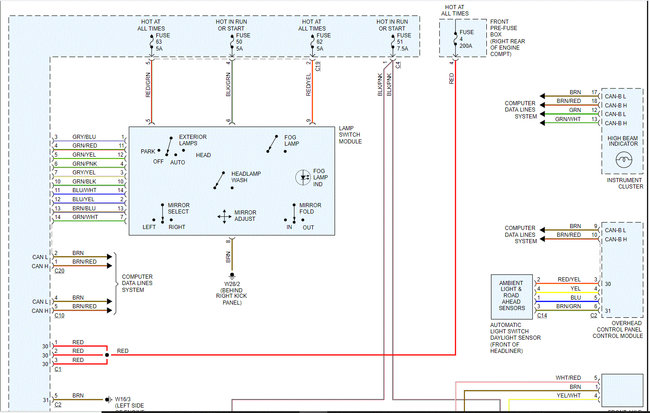
Task: Click the 'WHT/RED' wire label
Action: (x=568, y=378)
